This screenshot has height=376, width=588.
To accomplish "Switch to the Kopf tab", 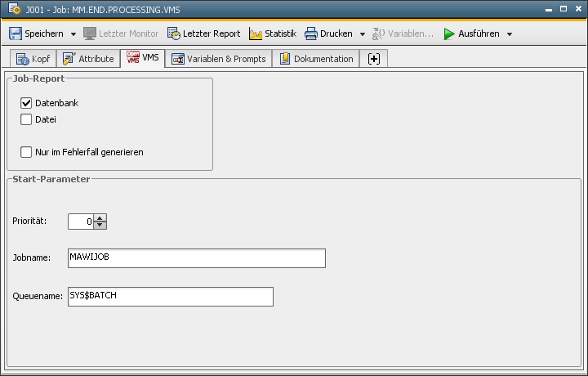I will (33, 59).
